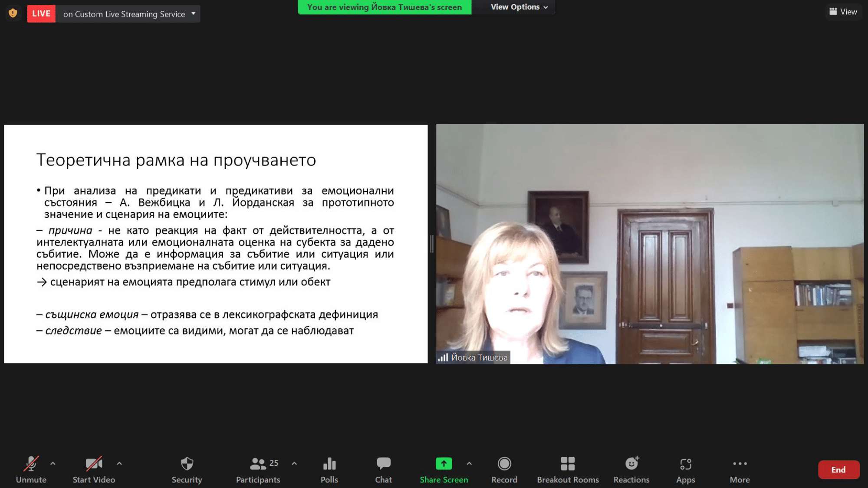Click the red End meeting button
Viewport: 868px width, 488px height.
coord(838,470)
